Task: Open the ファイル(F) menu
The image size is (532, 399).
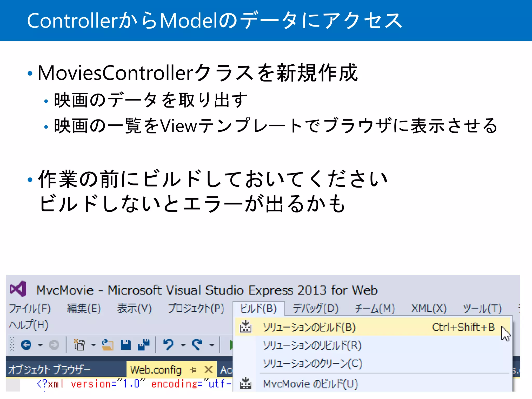Action: tap(30, 309)
